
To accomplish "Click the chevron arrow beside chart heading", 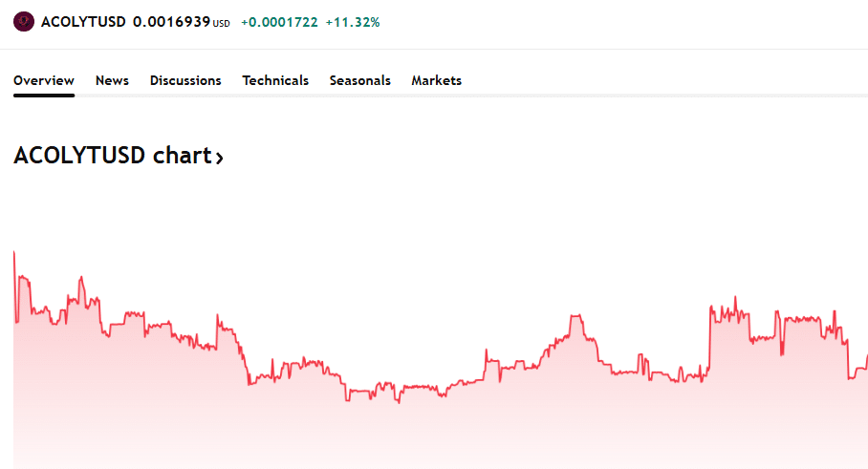I will (220, 159).
